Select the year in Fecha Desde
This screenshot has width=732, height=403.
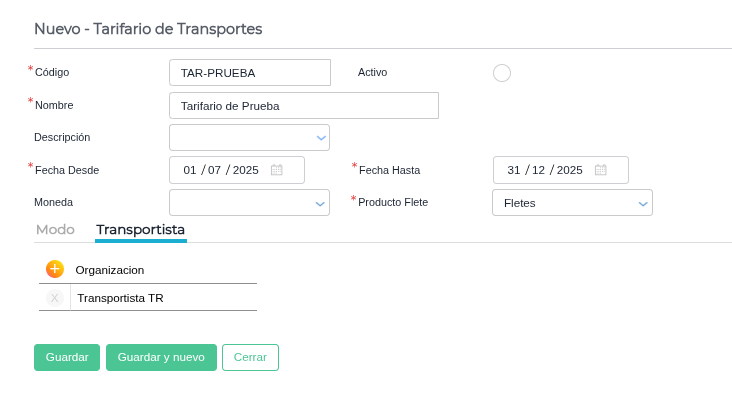tap(245, 170)
